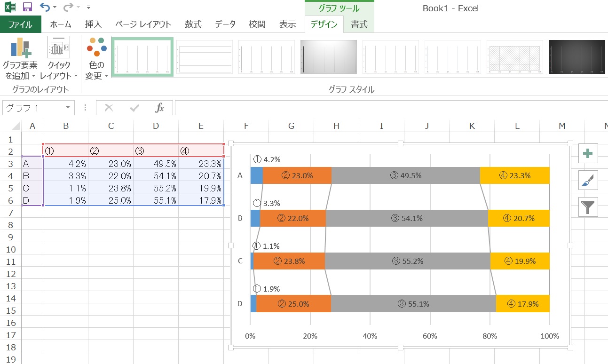
Task: Expand the Customize Quick Access Toolbar arrow
Action: tap(89, 8)
